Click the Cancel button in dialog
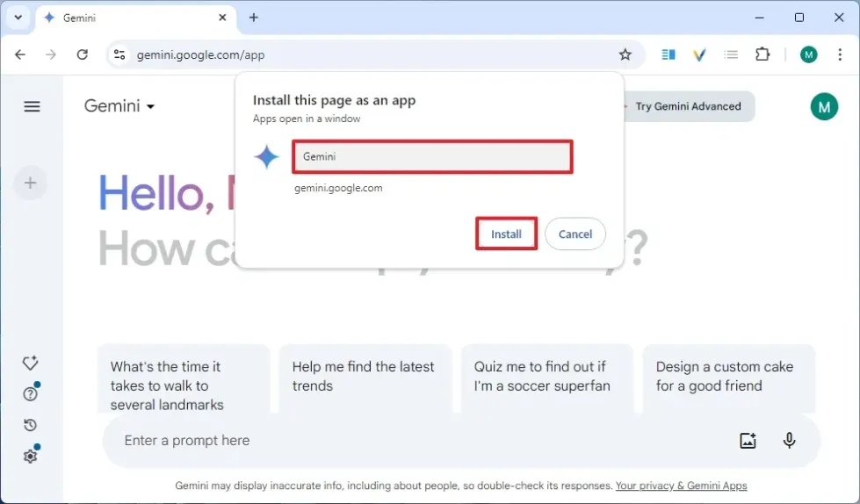This screenshot has height=504, width=860. tap(575, 234)
